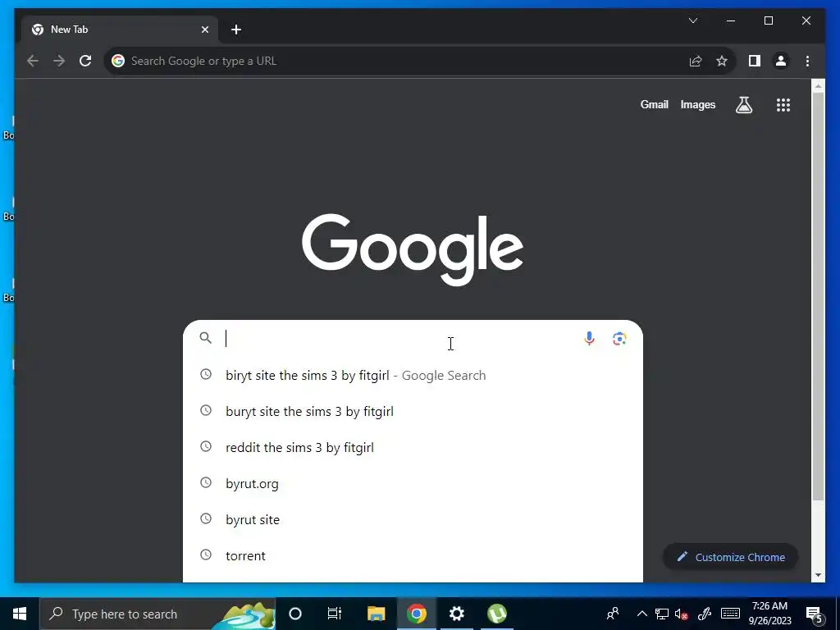Image resolution: width=840 pixels, height=630 pixels.
Task: Click the magnifier icon in search box
Action: [206, 337]
